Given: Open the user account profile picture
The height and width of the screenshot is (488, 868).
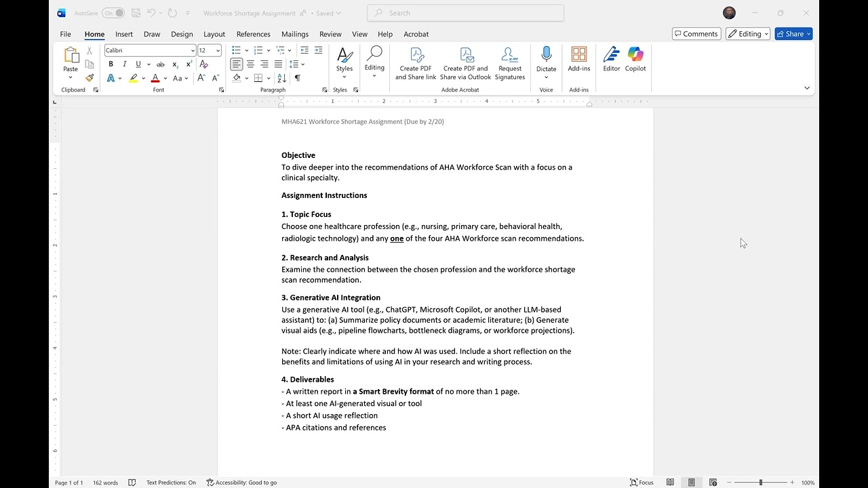Looking at the screenshot, I should (x=729, y=13).
